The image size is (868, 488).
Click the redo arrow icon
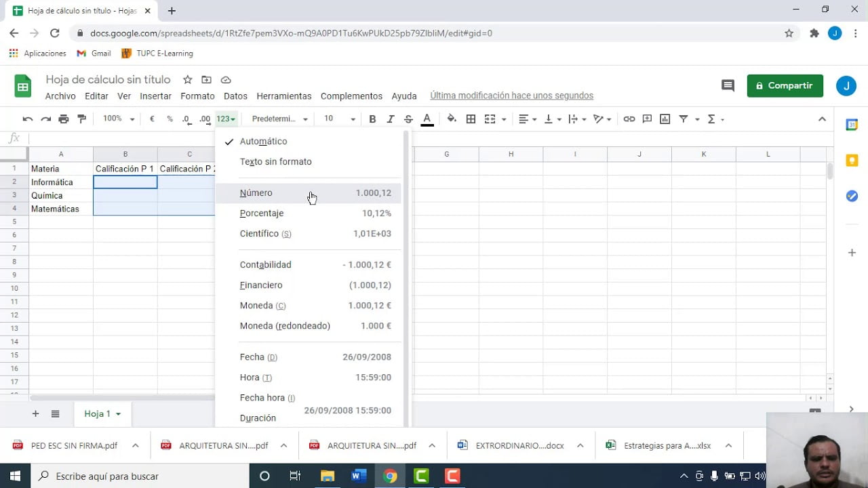(45, 119)
